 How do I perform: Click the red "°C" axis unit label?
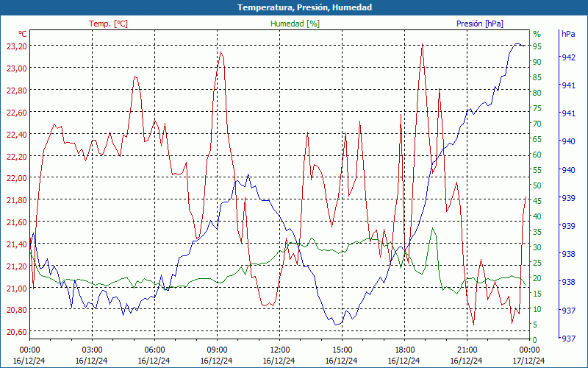pyautogui.click(x=23, y=34)
